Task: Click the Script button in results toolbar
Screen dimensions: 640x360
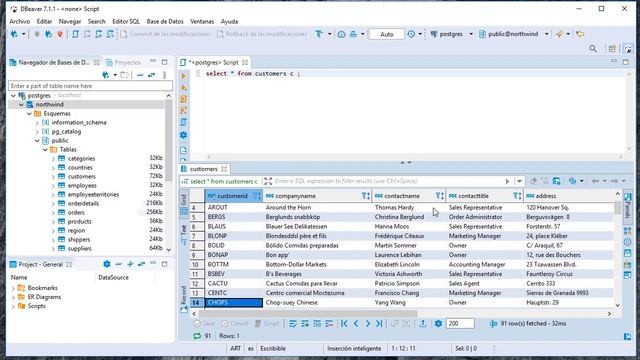Action: point(267,324)
